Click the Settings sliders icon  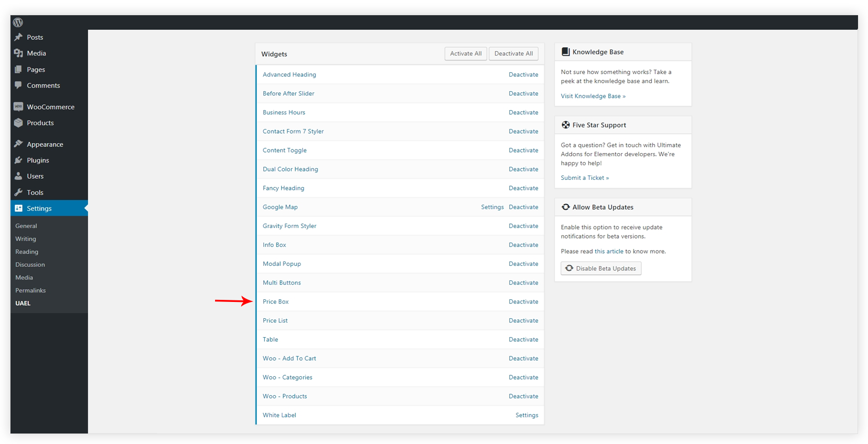tap(18, 208)
